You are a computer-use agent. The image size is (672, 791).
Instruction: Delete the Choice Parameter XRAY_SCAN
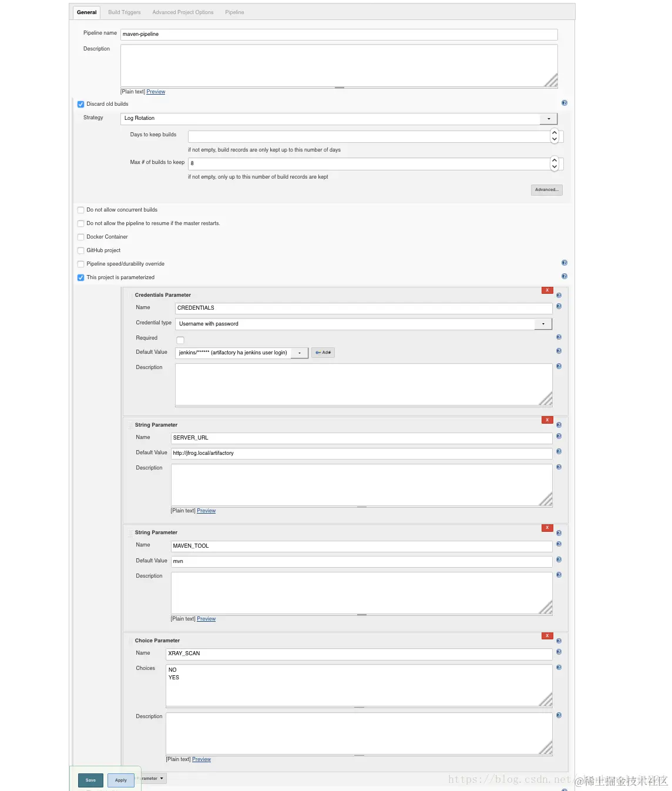(547, 636)
